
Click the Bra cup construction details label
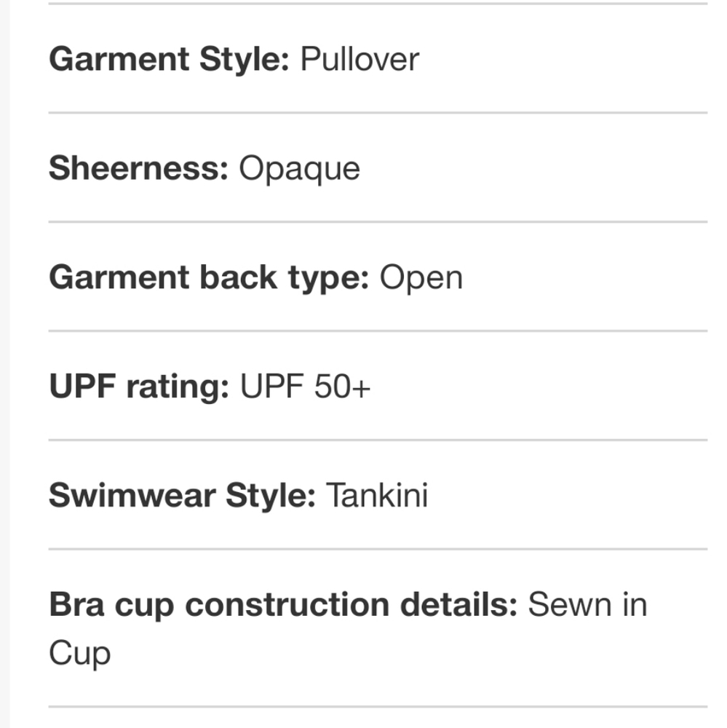click(283, 605)
